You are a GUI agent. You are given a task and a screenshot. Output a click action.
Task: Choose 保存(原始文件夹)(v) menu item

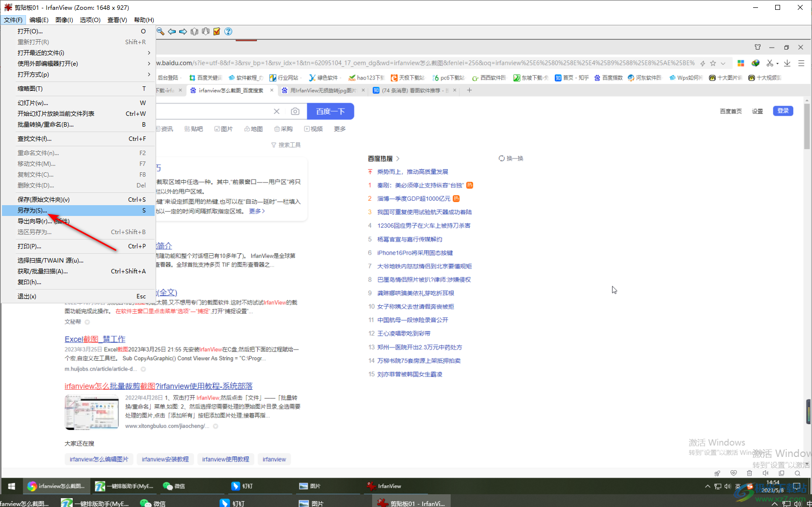79,199
